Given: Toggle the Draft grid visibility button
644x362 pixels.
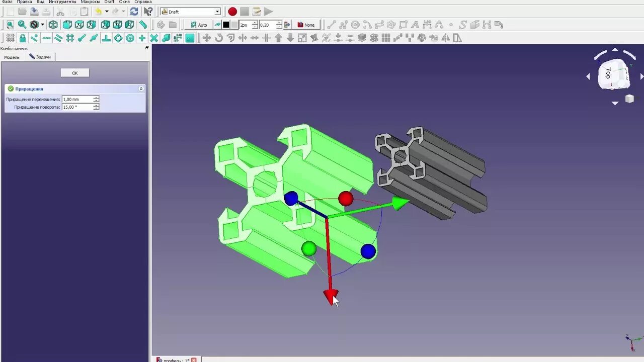Looking at the screenshot, I should tap(10, 38).
